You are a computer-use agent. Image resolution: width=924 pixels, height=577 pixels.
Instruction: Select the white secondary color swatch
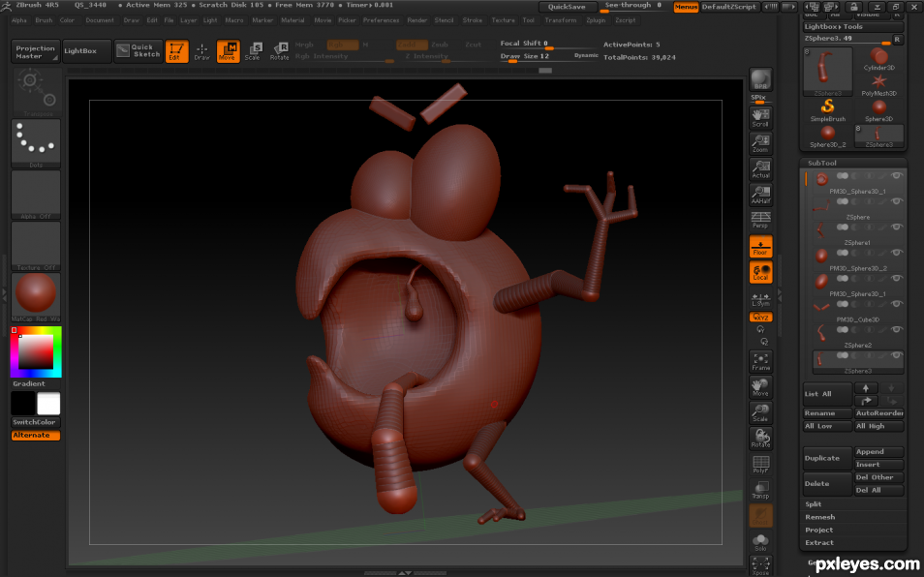click(x=48, y=404)
